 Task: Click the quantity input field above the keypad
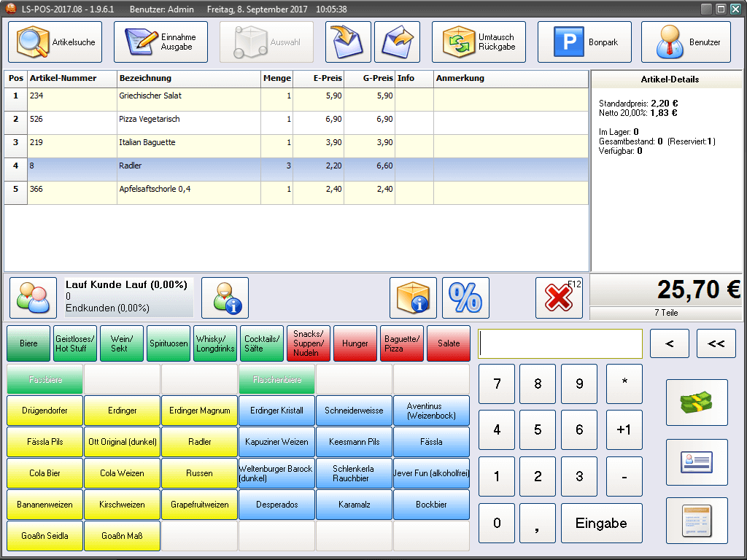pyautogui.click(x=560, y=343)
